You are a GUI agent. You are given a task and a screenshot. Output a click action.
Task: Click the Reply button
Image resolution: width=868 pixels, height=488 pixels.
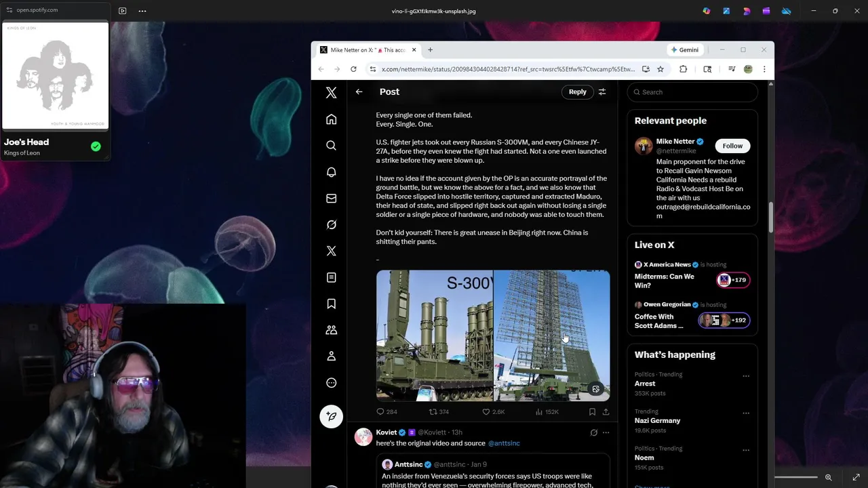point(578,91)
